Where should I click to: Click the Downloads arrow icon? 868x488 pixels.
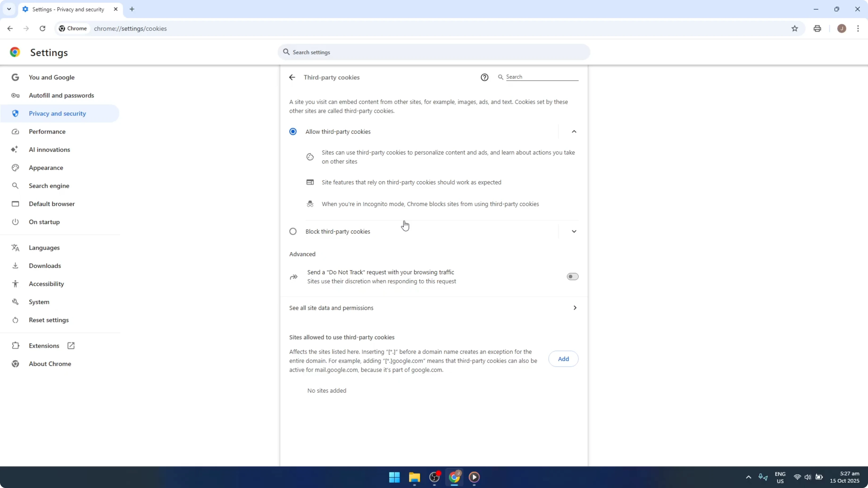pyautogui.click(x=15, y=265)
